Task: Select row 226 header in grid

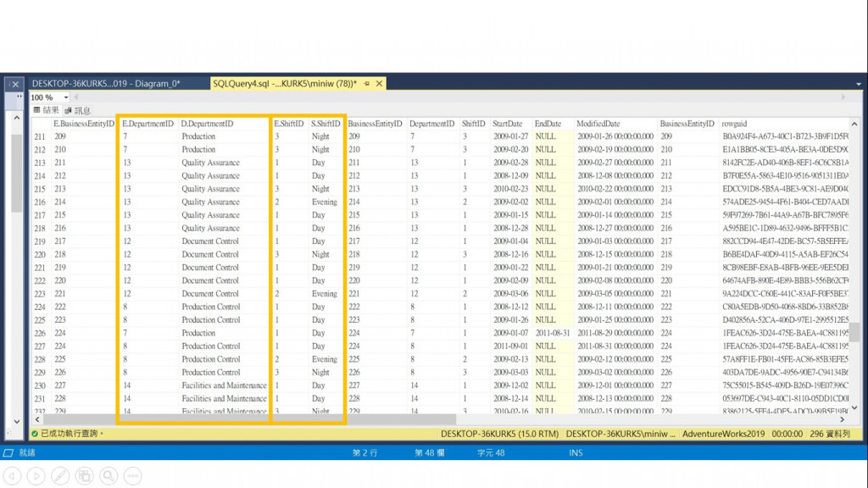Action: [x=39, y=333]
